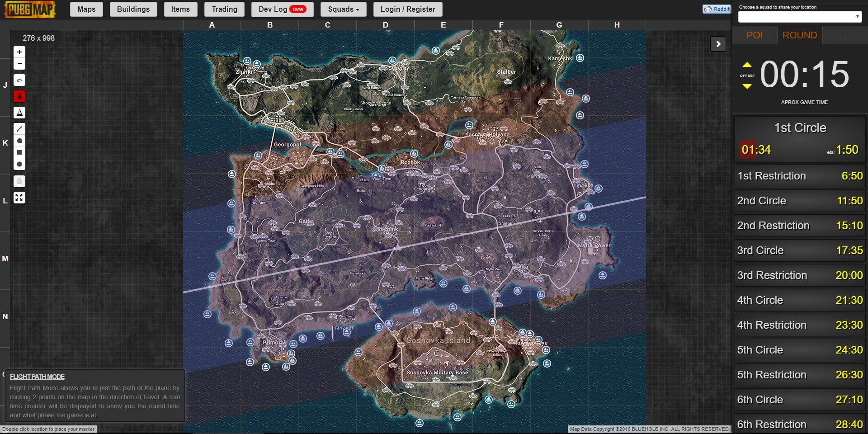This screenshot has height=434, width=868.
Task: Click the Pochinki map label
Action: pos(389,229)
